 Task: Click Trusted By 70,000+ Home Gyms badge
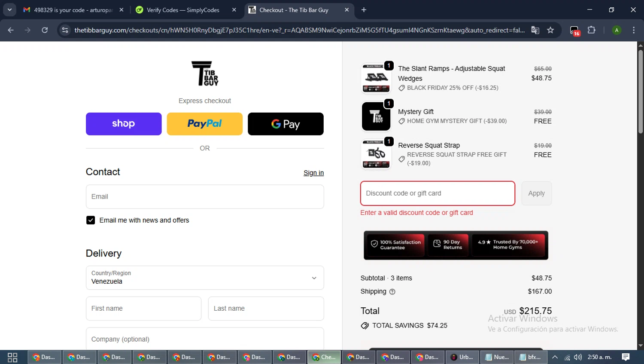(508, 245)
